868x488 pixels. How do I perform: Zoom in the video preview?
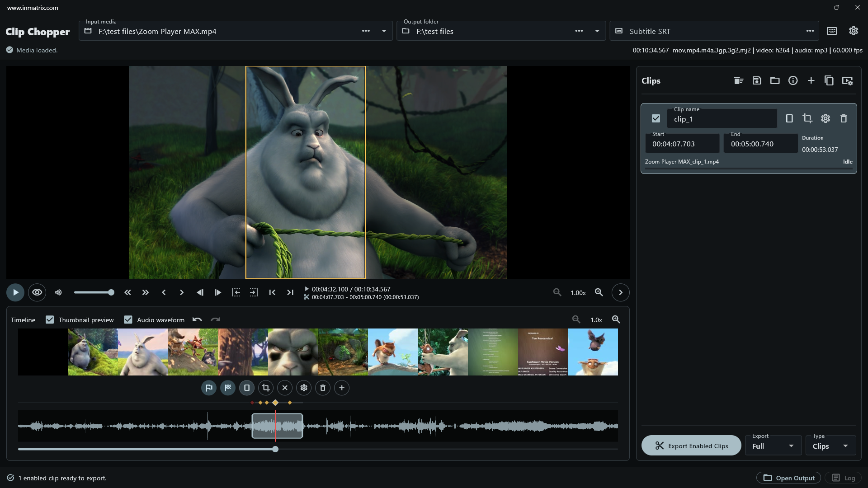599,292
